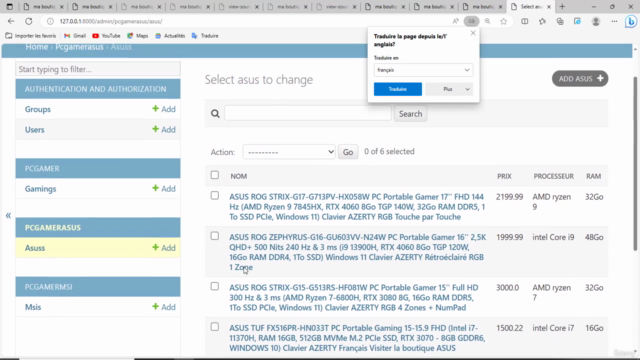Screen dimensions: 640x360
Task: Open the profile avatar icon
Action: point(596,21)
